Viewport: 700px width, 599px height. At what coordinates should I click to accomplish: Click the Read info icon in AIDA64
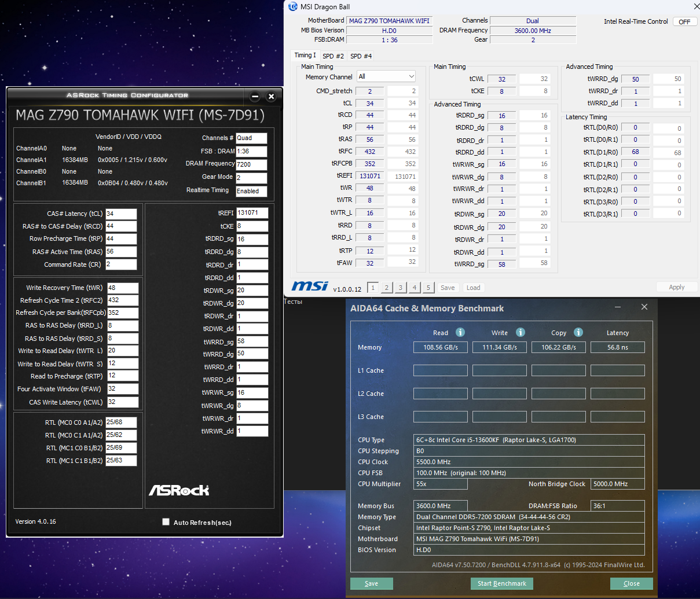(x=460, y=332)
